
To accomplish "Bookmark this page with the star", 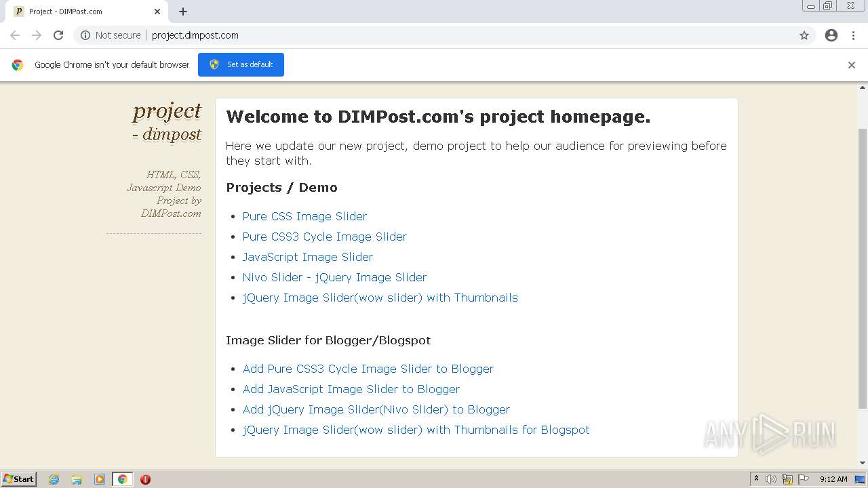I will pyautogui.click(x=804, y=35).
